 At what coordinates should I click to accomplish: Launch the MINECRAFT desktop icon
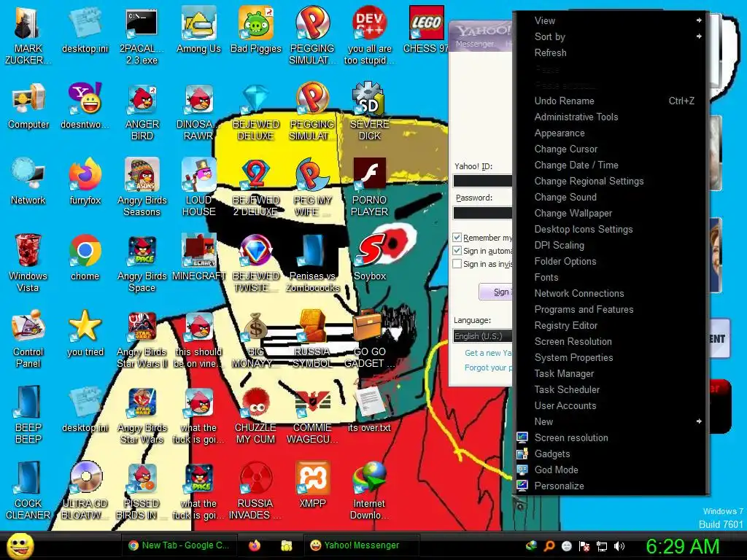tap(198, 257)
